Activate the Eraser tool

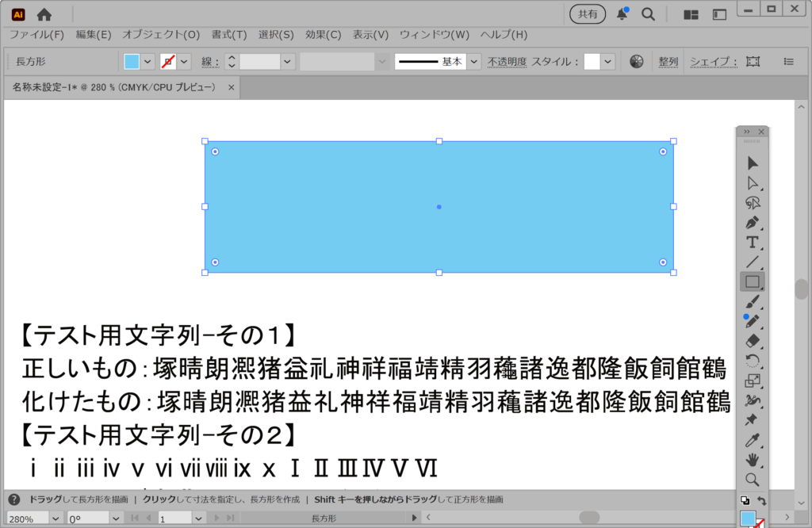(x=752, y=341)
